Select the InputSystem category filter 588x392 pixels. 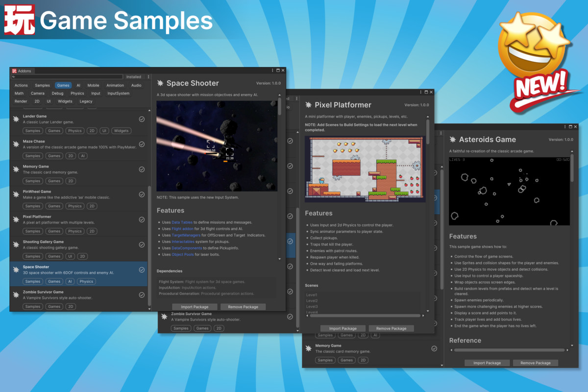pos(119,93)
